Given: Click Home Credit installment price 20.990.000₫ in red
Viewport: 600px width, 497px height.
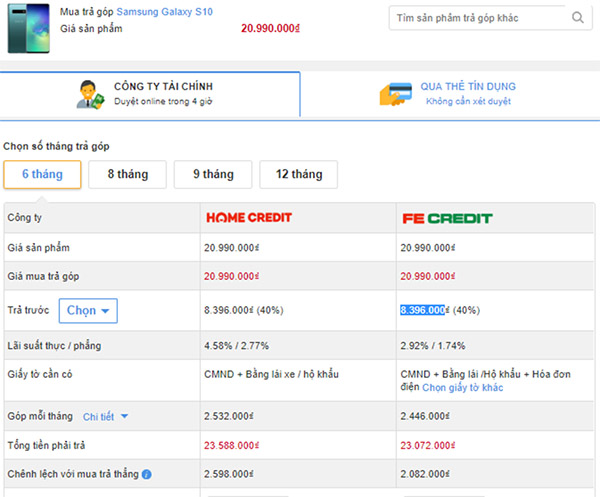Looking at the screenshot, I should 232,276.
